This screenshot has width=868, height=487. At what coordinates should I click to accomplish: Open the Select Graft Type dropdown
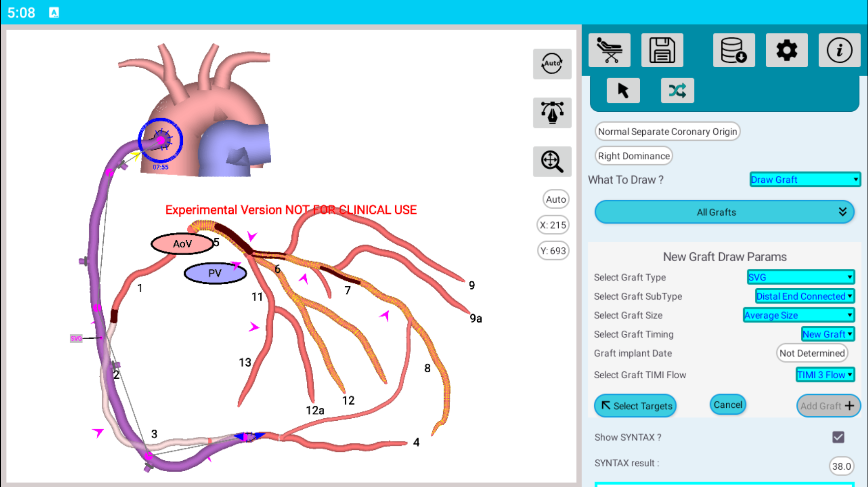[800, 277]
